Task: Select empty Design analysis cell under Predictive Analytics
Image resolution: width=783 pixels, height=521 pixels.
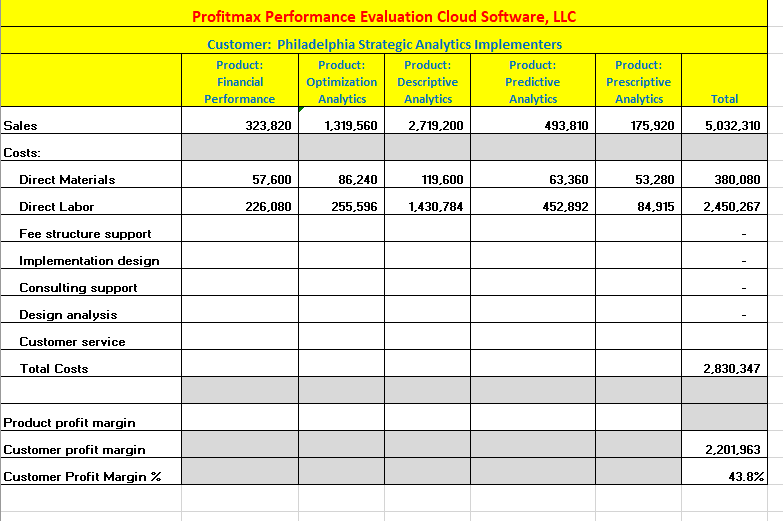Action: [533, 309]
